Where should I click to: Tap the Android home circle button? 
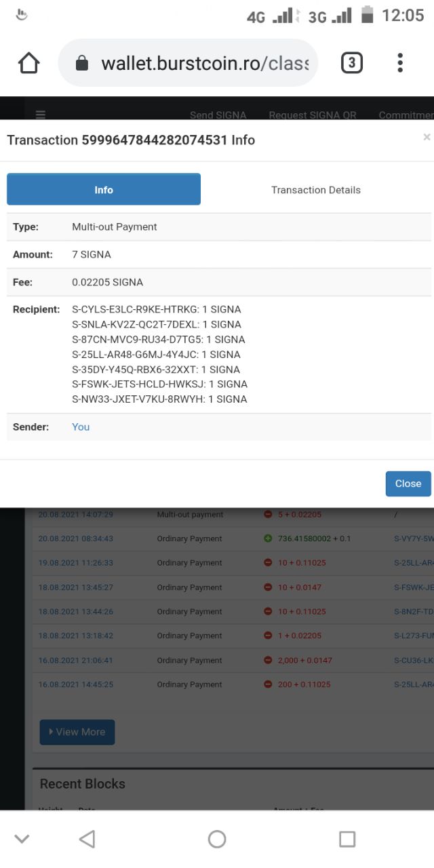pyautogui.click(x=217, y=839)
